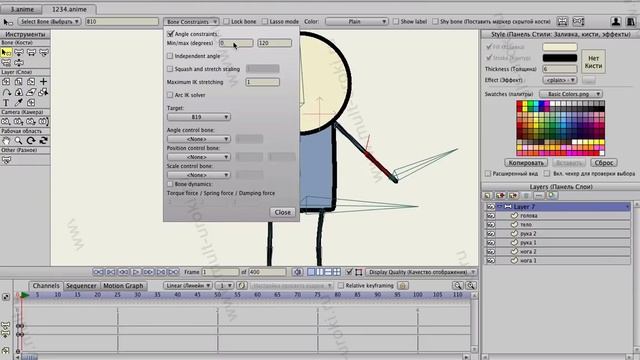Enable the Bone dynamics checkbox

coord(170,184)
